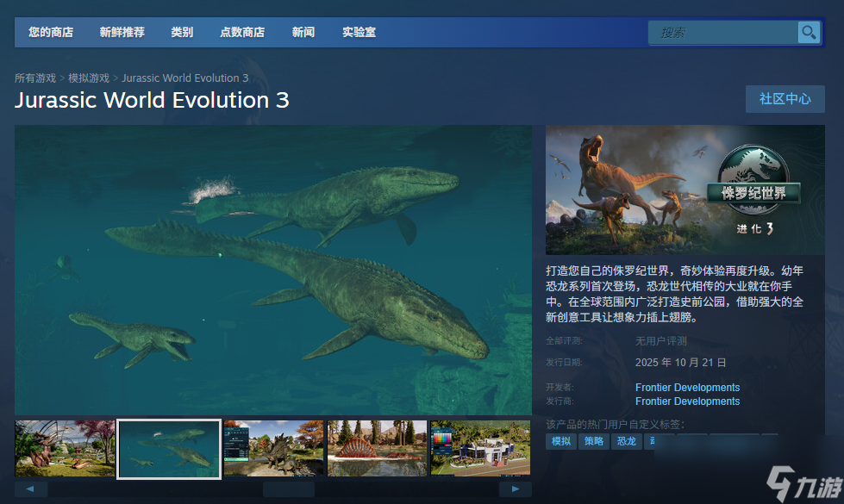Open the 类别 menu
The height and width of the screenshot is (504, 844).
(182, 32)
